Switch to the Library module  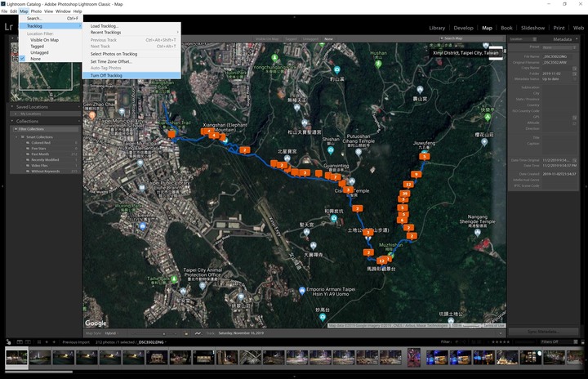pos(437,28)
